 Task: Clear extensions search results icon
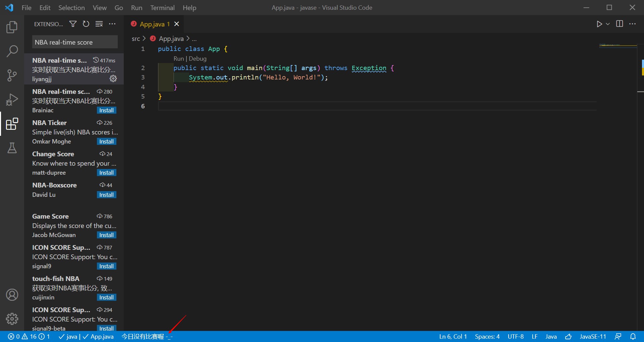[x=99, y=24]
